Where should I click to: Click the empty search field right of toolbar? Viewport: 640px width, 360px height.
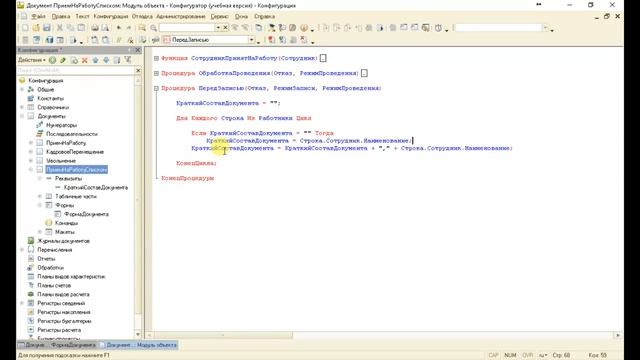[x=498, y=28]
